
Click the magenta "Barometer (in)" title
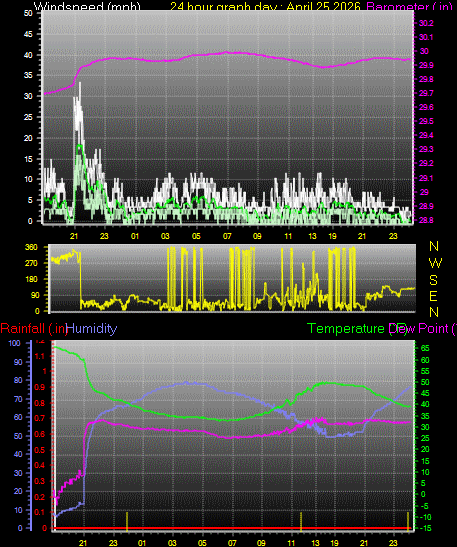click(410, 6)
